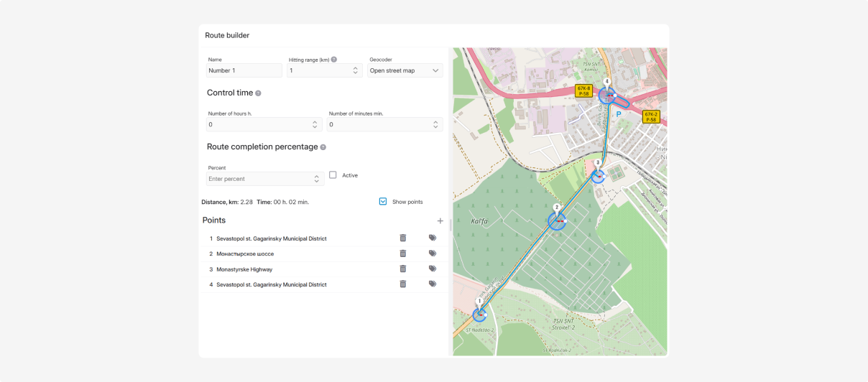
Task: Click tag icon for point 2 Монастырское шоссе
Action: (433, 253)
